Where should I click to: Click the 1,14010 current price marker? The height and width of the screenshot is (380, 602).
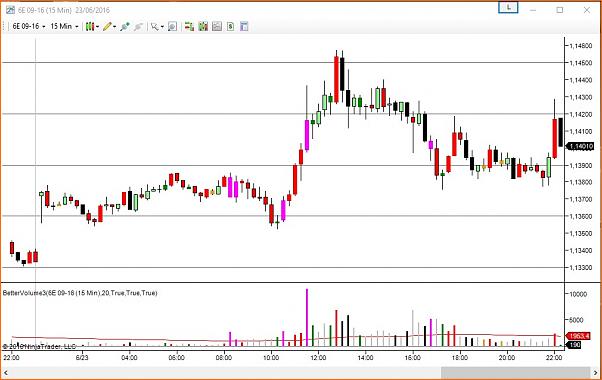(x=580, y=146)
